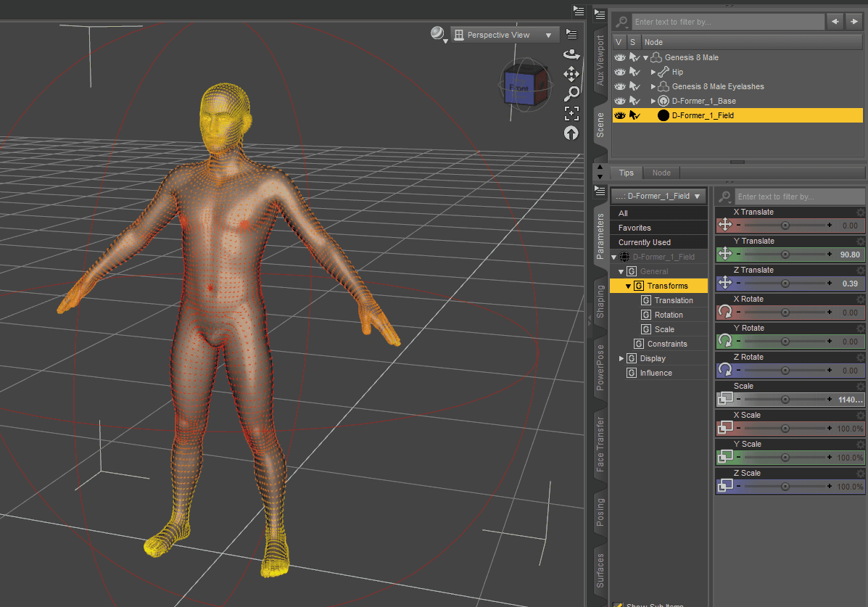Click the viewport options menu icon
This screenshot has width=868, height=607.
pos(571,33)
